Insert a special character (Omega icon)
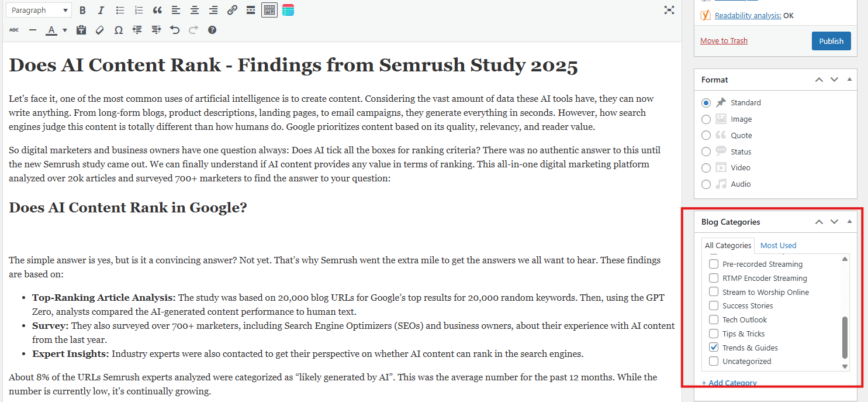 click(119, 30)
